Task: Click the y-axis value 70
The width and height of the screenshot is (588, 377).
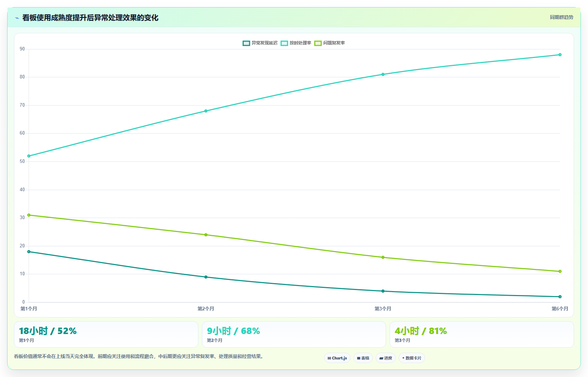Action: [x=22, y=105]
